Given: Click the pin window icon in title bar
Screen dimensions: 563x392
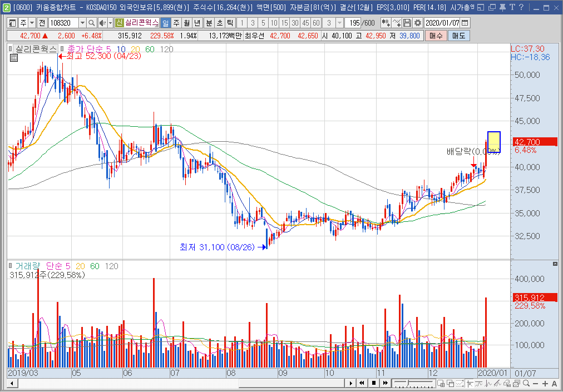Looking at the screenshot, I should point(502,7).
